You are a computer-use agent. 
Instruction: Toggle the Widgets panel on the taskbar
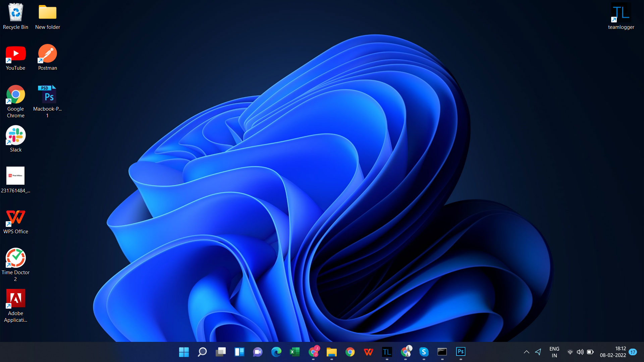click(x=239, y=352)
